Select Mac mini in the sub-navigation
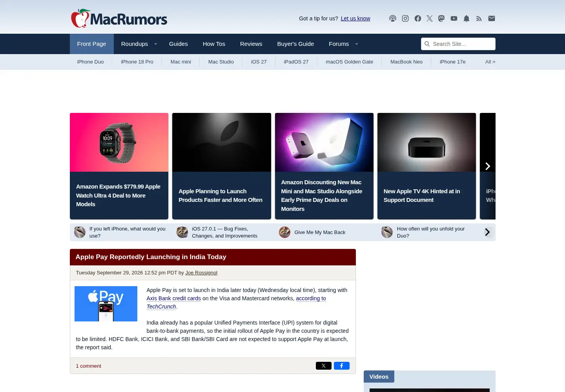565x392 pixels. pos(181,62)
